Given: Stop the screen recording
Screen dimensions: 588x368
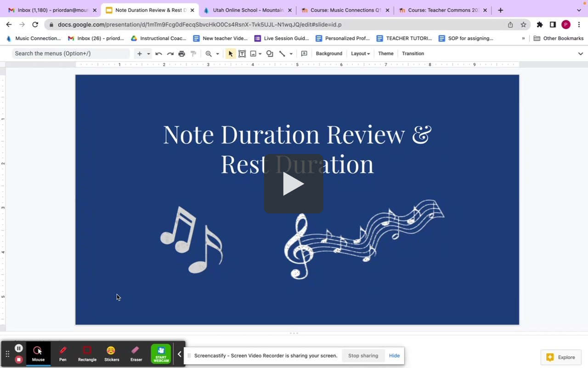Looking at the screenshot, I should click(18, 360).
